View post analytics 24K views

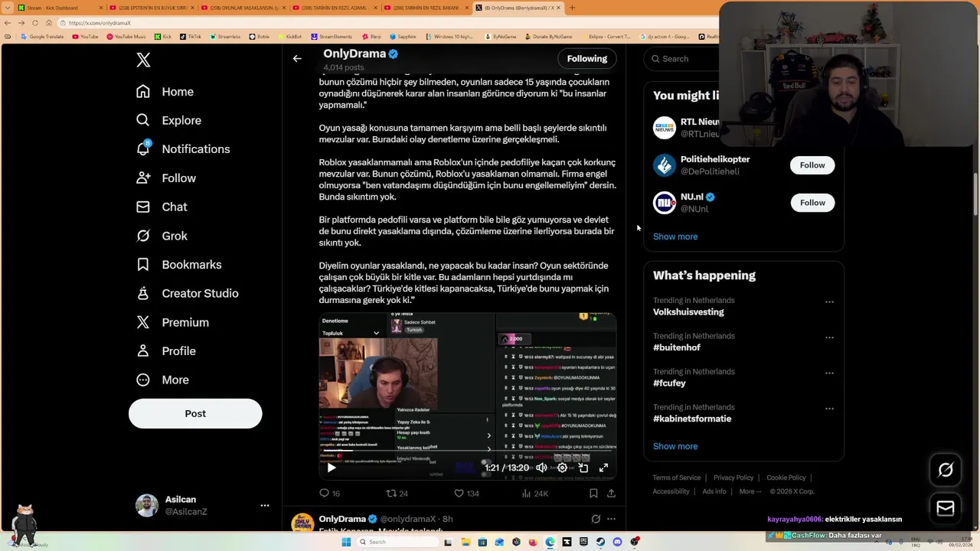coord(534,494)
